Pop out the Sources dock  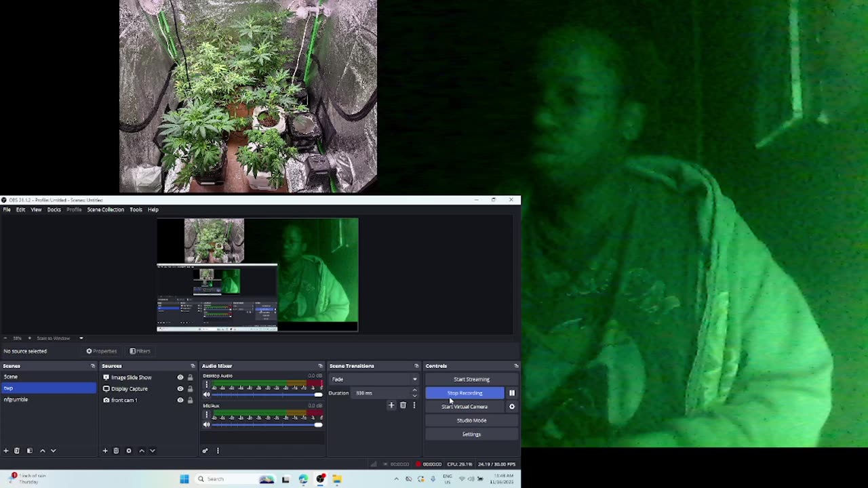(x=193, y=366)
